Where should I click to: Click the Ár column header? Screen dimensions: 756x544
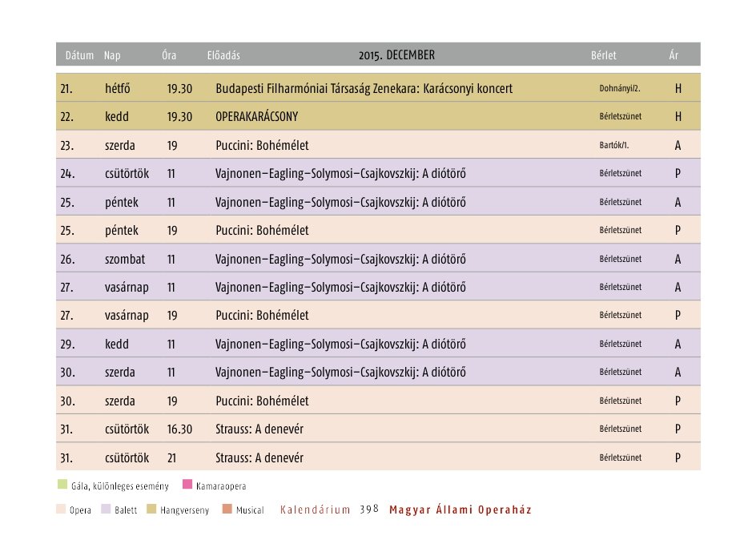[674, 56]
